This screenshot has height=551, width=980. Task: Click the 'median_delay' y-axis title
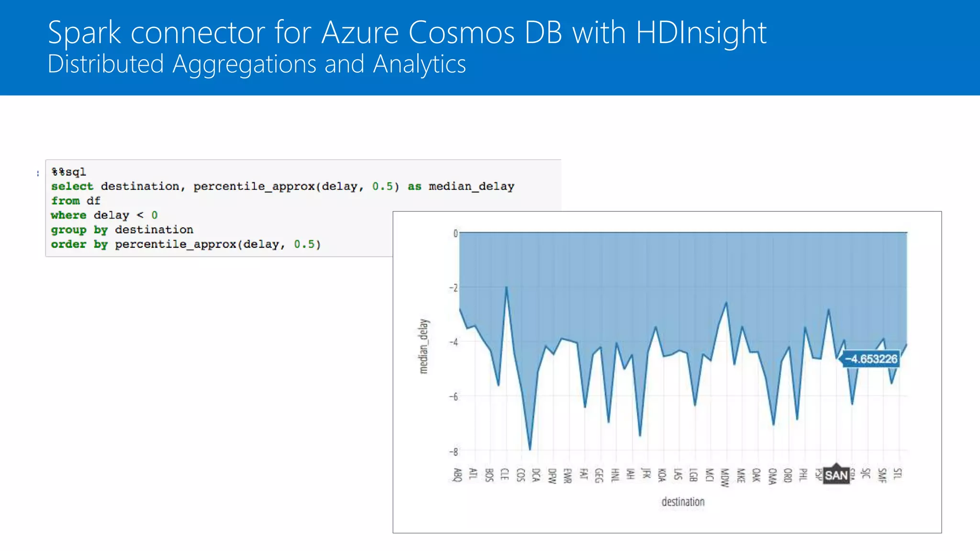pyautogui.click(x=424, y=346)
